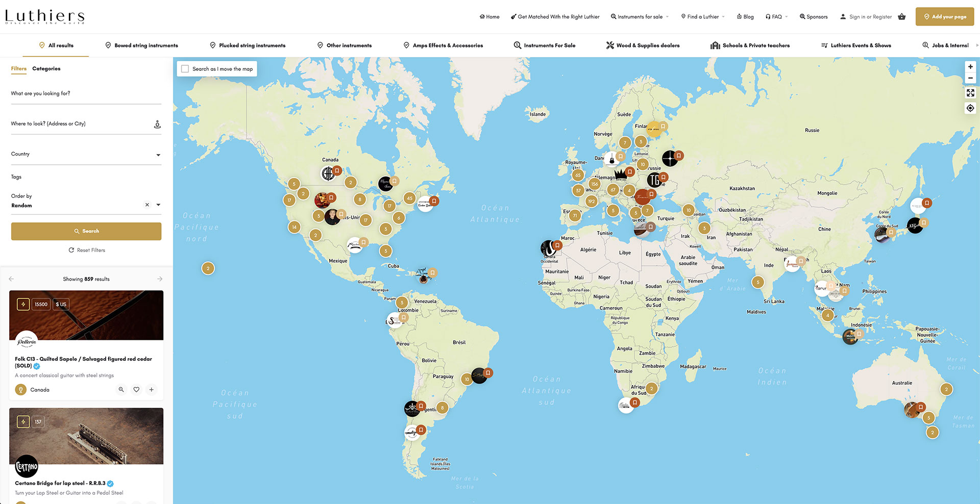Screen dimensions: 980x504
Task: Bookmark Folk C13 with the heart icon
Action: click(136, 390)
